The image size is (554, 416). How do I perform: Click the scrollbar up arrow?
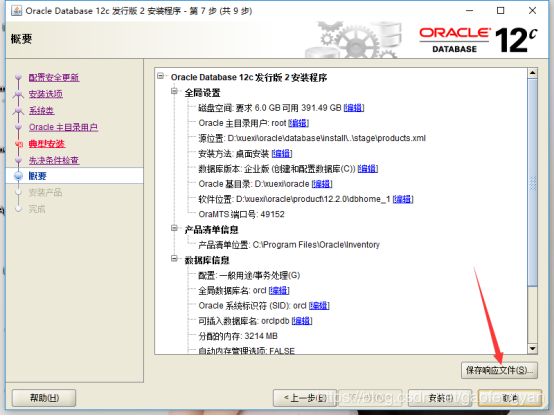[532, 73]
